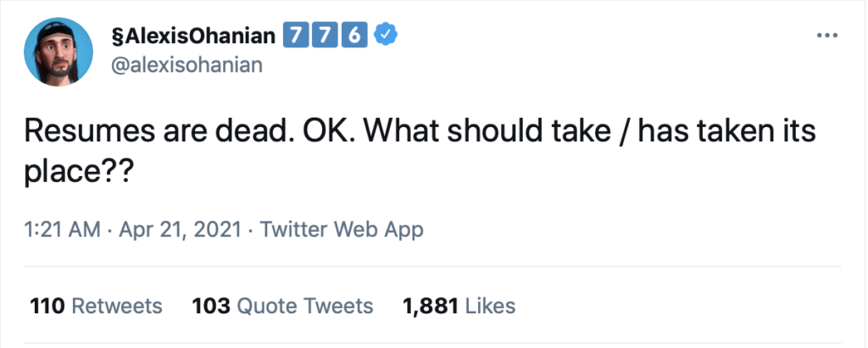
Task: Show the Quote Tweets list label
Action: [305, 305]
